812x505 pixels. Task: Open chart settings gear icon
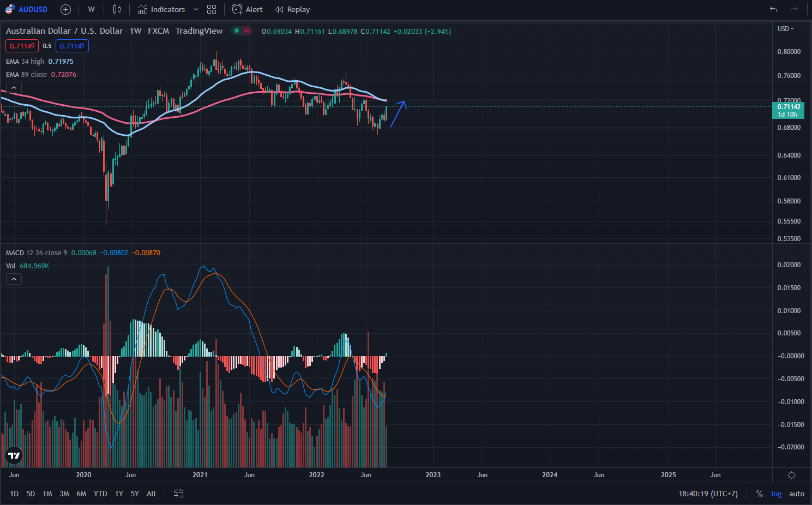click(x=791, y=475)
